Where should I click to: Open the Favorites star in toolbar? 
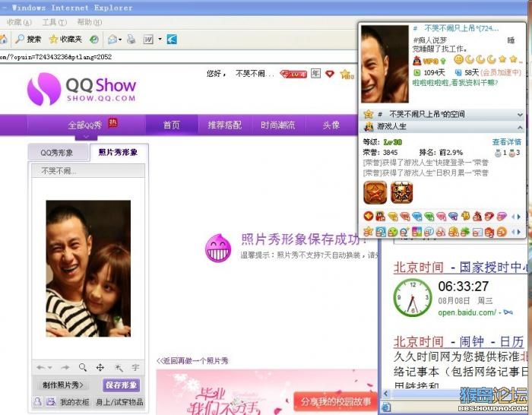point(54,40)
